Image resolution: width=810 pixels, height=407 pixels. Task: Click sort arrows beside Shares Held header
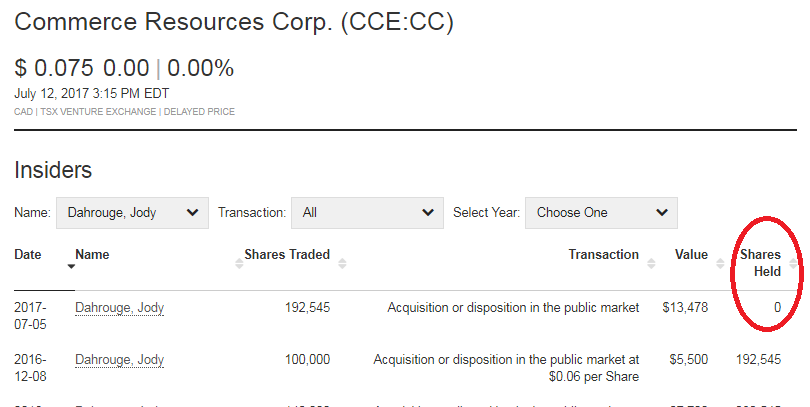coord(794,263)
